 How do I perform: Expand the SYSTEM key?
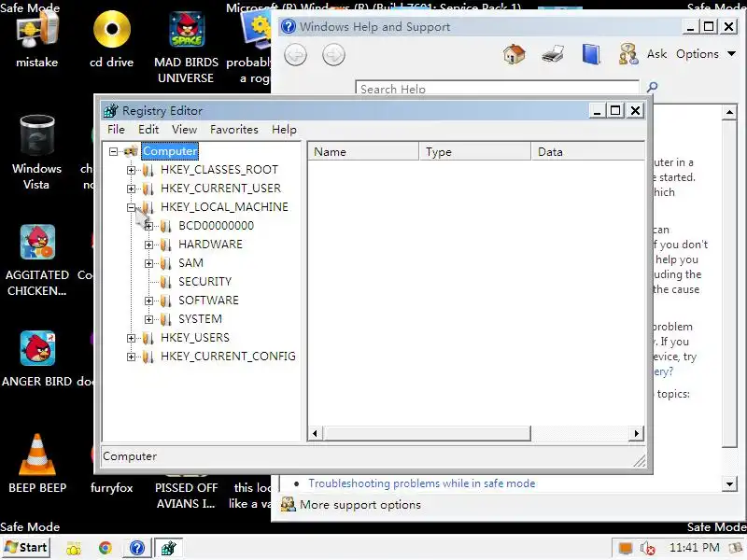[x=148, y=319]
